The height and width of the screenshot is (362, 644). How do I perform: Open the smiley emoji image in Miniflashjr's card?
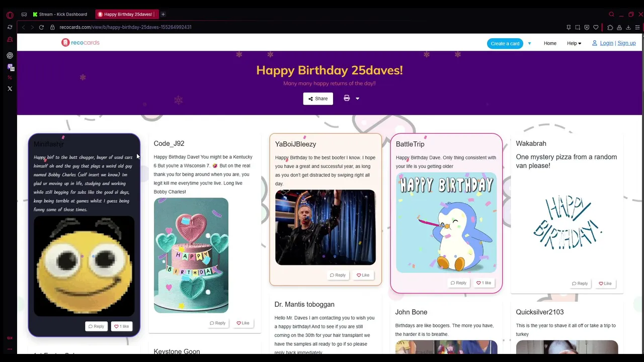(84, 266)
